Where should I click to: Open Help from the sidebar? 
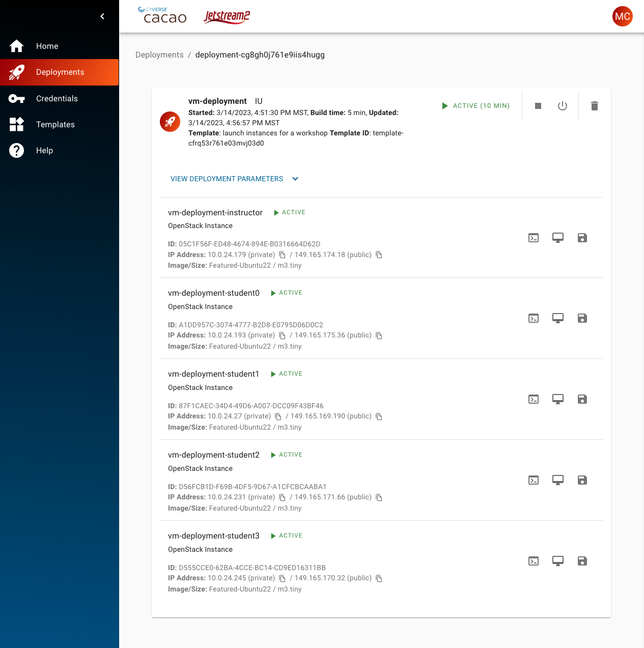coord(44,151)
